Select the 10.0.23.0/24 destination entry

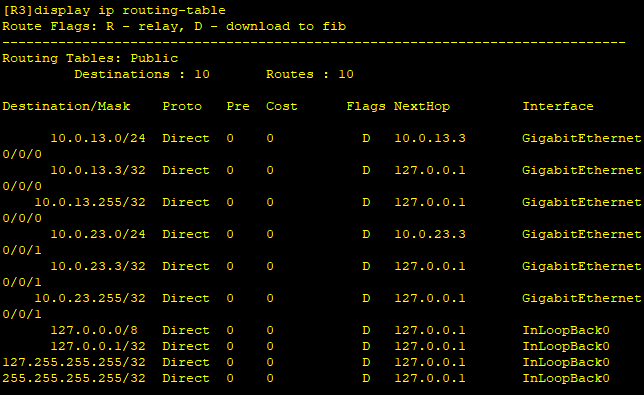coord(98,234)
